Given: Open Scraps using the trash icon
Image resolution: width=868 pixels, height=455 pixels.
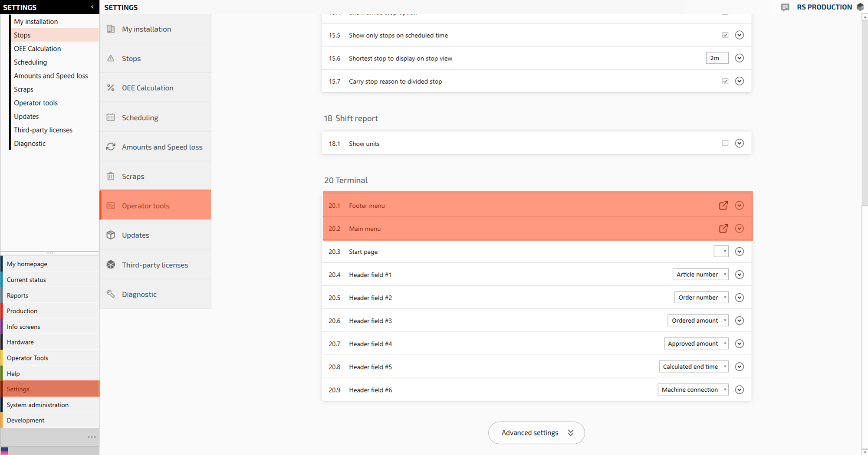Looking at the screenshot, I should pos(111,176).
